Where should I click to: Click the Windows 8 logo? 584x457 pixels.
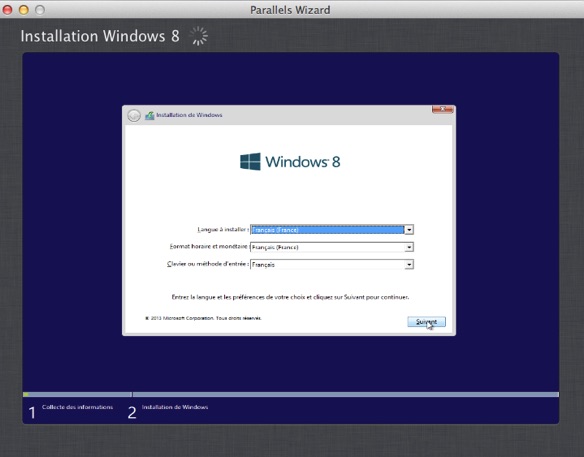click(290, 162)
